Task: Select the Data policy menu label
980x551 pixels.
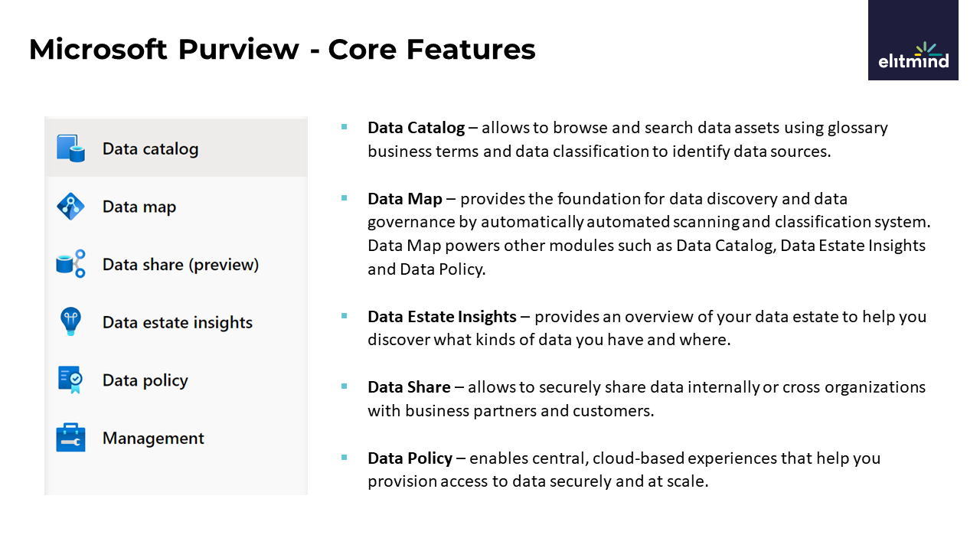Action: point(145,380)
